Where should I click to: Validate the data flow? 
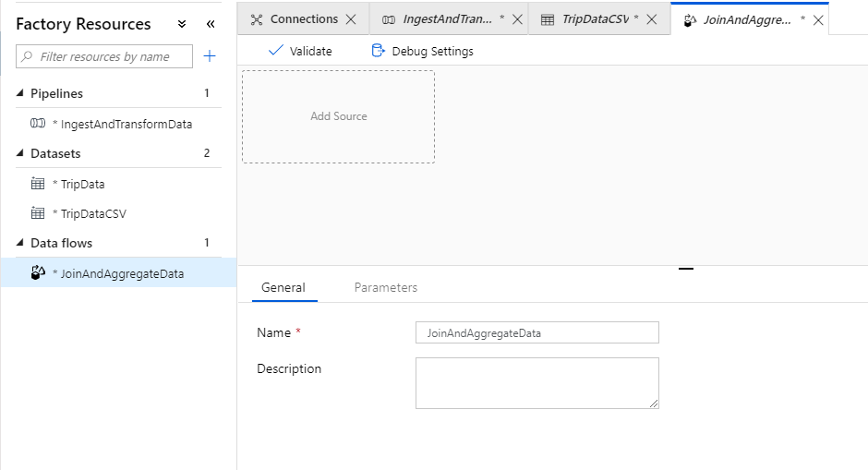point(300,51)
